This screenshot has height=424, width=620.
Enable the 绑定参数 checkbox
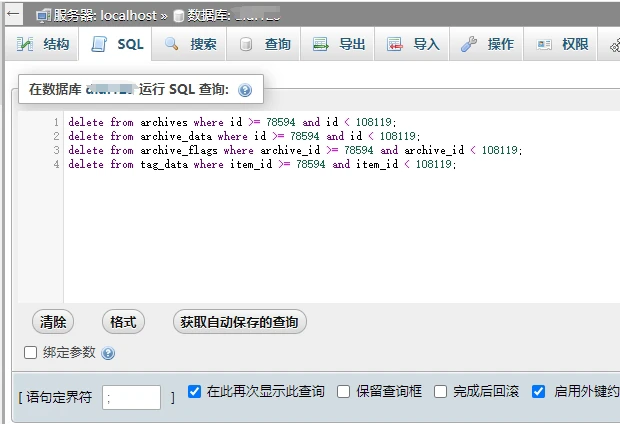pos(30,352)
